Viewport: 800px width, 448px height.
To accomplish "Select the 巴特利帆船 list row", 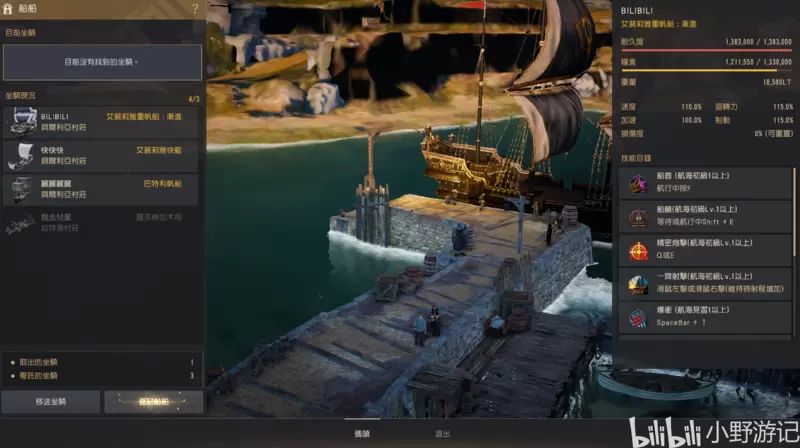I will click(101, 189).
